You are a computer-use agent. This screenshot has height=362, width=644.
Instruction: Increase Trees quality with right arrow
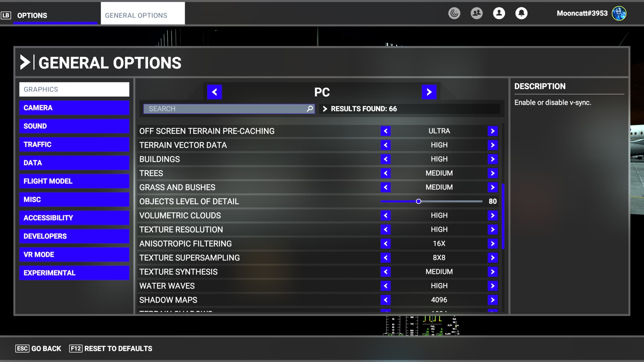click(492, 173)
